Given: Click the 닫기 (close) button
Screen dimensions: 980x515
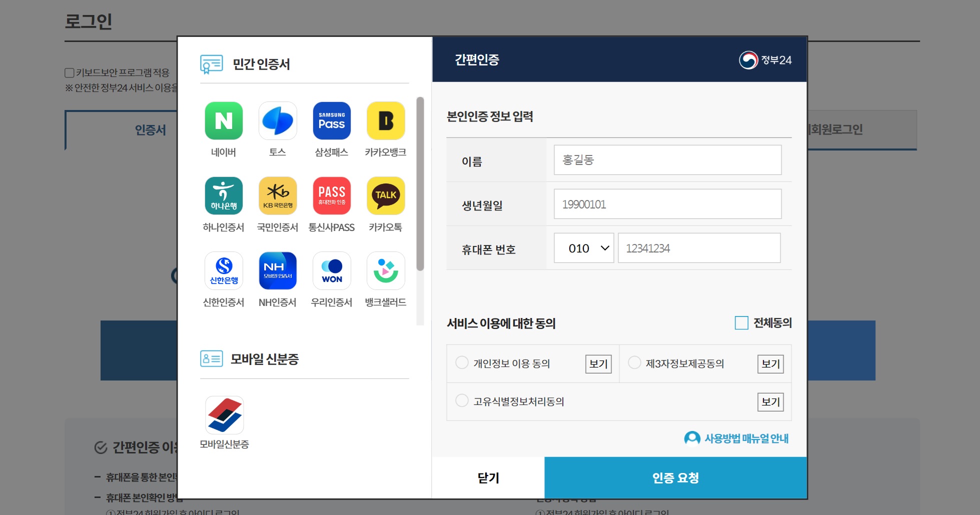Looking at the screenshot, I should point(488,478).
